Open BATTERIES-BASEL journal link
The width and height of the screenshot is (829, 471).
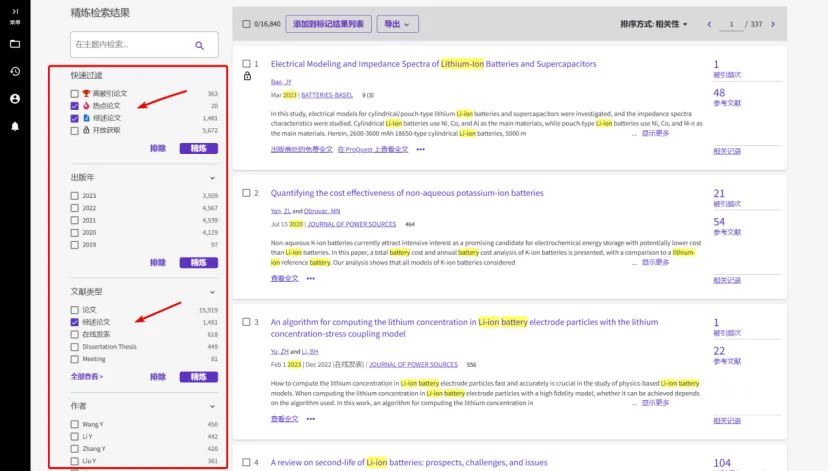(x=327, y=95)
